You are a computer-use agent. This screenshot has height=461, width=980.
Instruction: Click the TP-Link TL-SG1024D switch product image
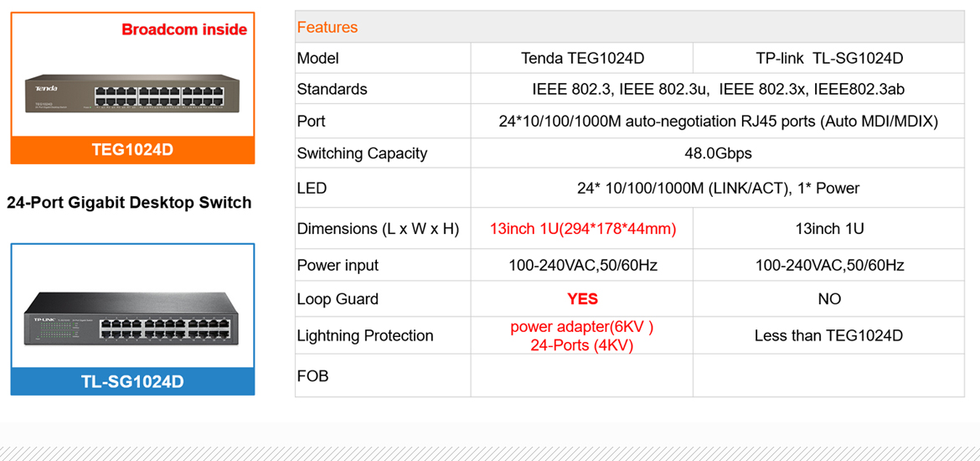point(132,315)
